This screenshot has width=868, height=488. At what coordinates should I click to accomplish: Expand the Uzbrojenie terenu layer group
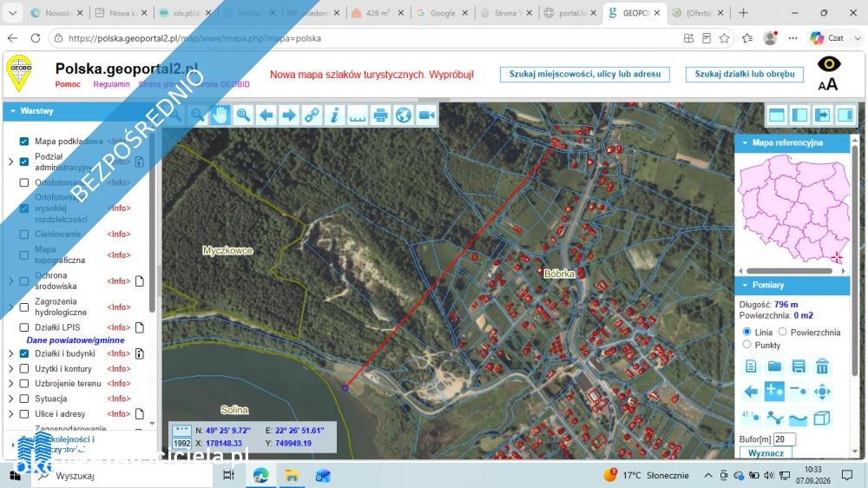11,383
